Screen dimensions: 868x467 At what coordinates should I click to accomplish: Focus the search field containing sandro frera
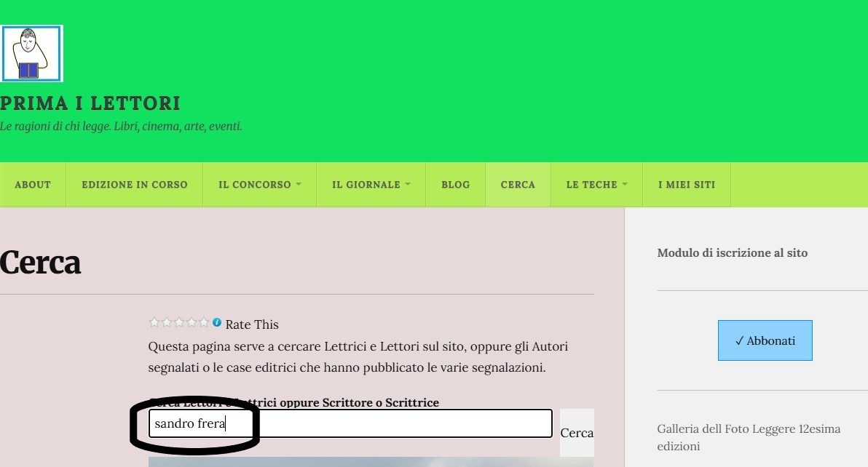[350, 424]
